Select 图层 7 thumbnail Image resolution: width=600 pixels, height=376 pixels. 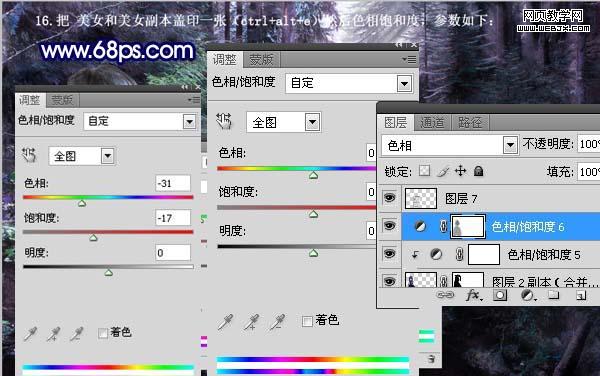click(421, 198)
